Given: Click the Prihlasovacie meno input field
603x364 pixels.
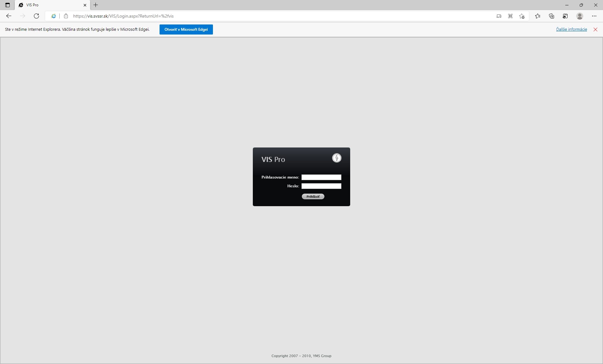Looking at the screenshot, I should click(321, 177).
